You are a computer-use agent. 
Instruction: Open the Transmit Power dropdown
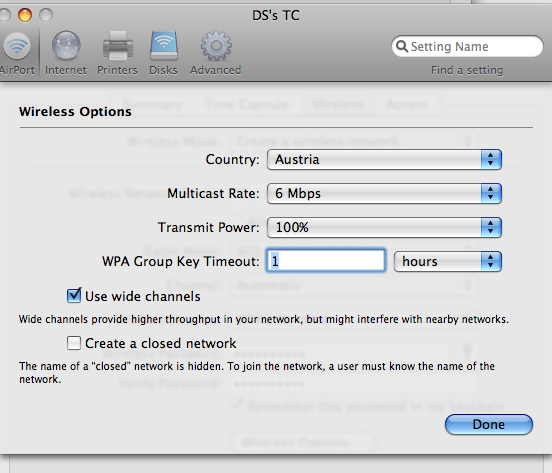pos(384,227)
